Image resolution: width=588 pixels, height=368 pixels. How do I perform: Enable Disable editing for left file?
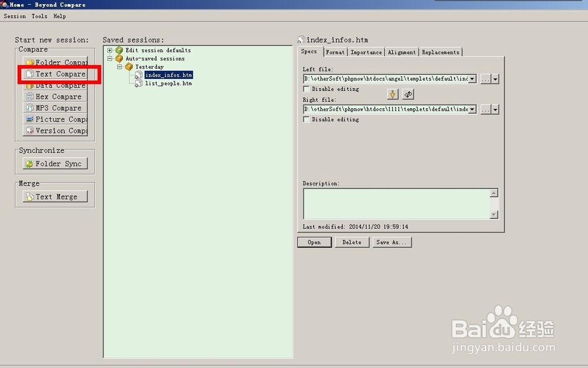click(306, 89)
